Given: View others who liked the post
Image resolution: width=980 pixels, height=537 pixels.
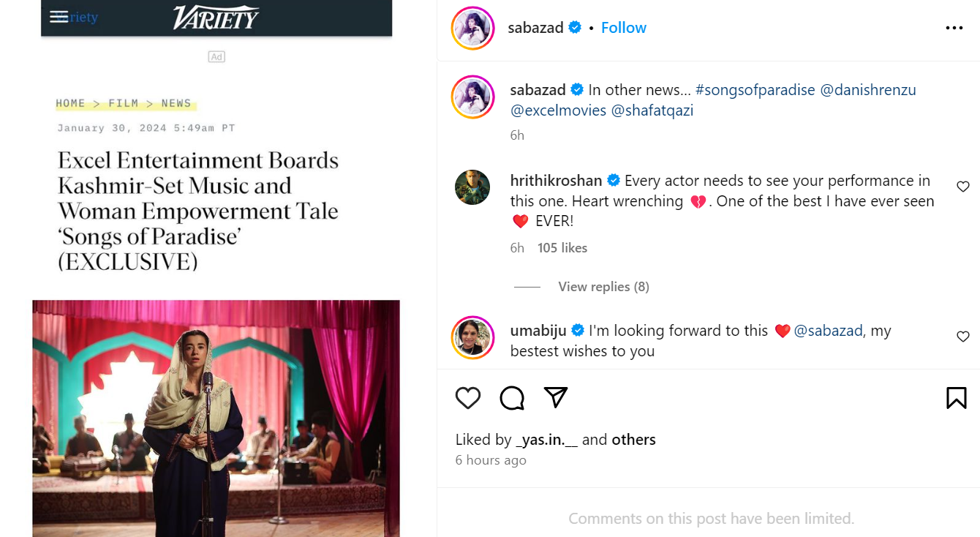Looking at the screenshot, I should pos(633,440).
